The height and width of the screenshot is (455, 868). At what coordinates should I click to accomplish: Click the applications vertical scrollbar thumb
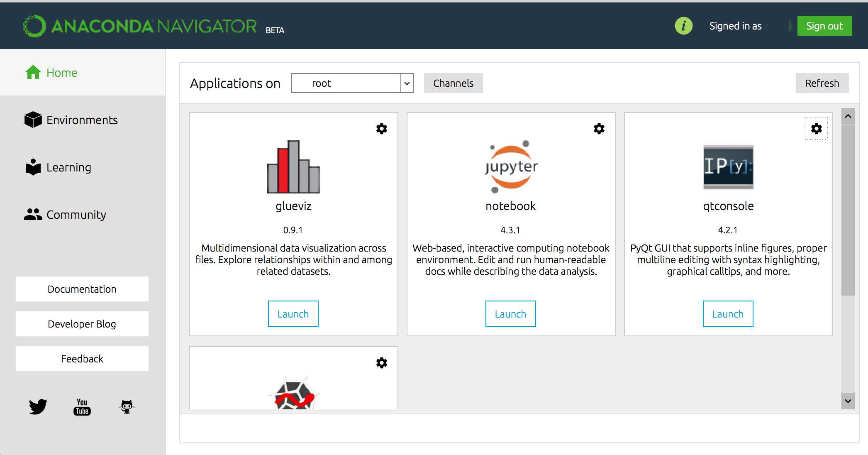(x=848, y=210)
